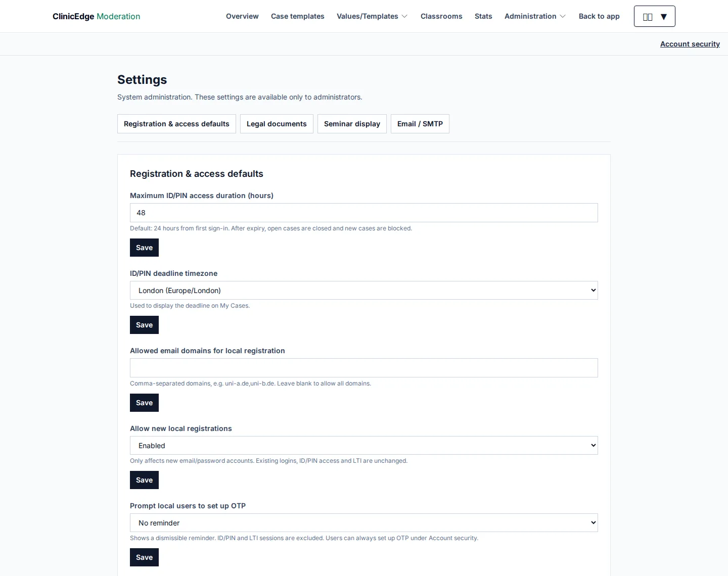Image resolution: width=728 pixels, height=576 pixels.
Task: Click the 'System administration' description text
Action: coord(240,97)
